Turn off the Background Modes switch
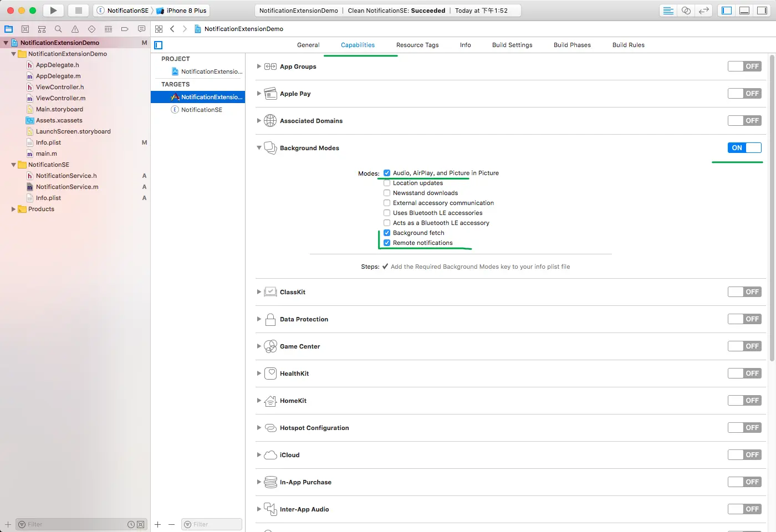 744,148
